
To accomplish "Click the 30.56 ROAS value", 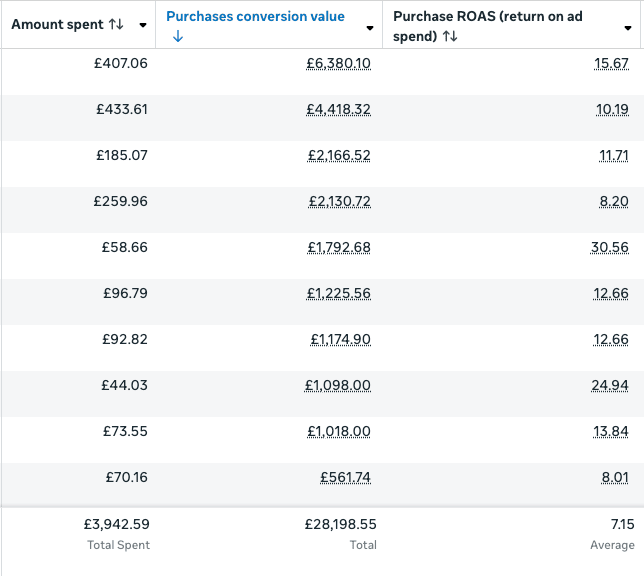I will coord(610,247).
